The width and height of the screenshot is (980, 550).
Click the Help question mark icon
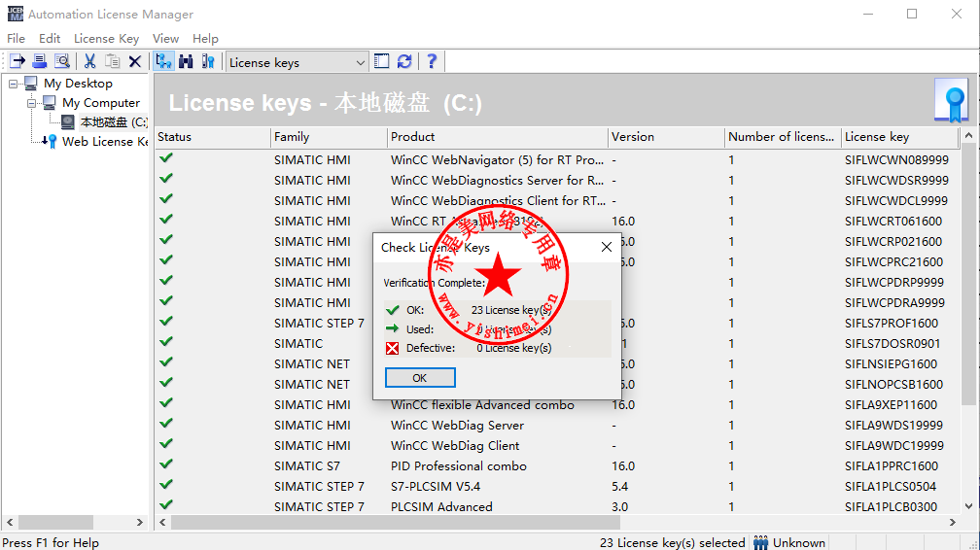click(432, 61)
